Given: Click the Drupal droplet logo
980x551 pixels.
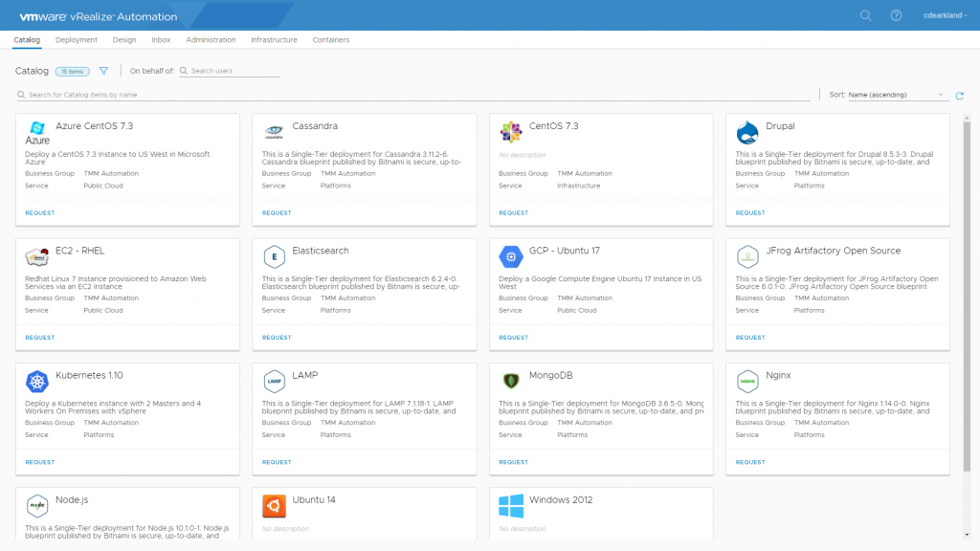Looking at the screenshot, I should click(x=747, y=132).
